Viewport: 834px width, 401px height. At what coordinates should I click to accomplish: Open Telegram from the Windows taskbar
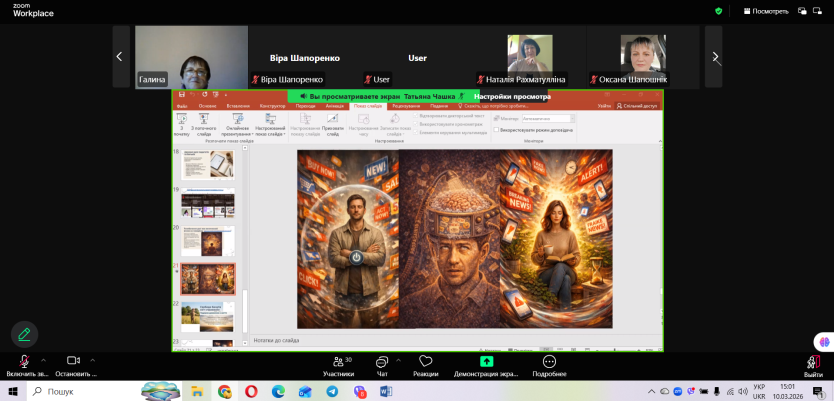pos(331,391)
